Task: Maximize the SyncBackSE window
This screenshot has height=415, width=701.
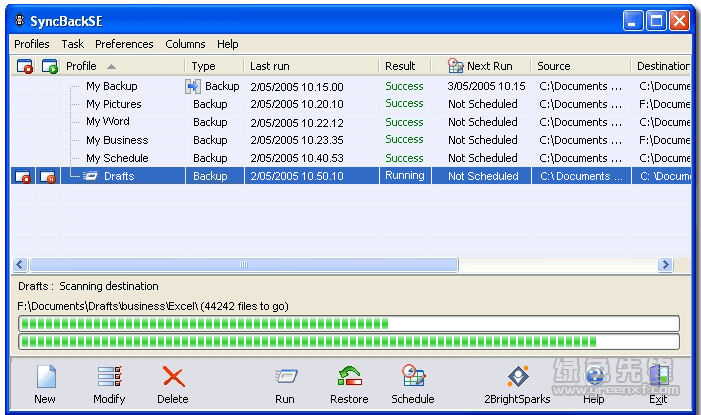Action: (656, 21)
